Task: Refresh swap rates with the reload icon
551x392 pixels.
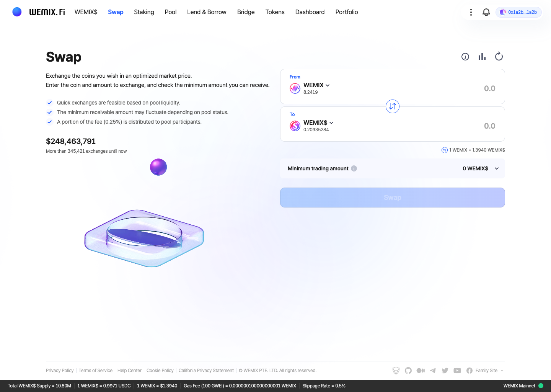Action: coord(499,57)
